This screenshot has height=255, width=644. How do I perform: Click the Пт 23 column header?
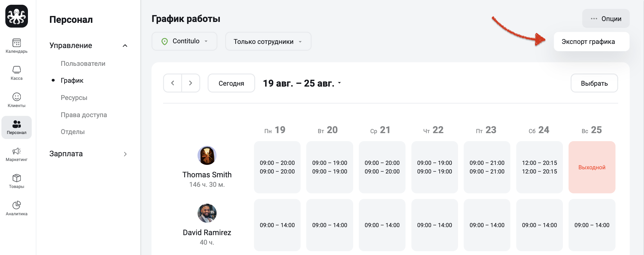pos(486,130)
